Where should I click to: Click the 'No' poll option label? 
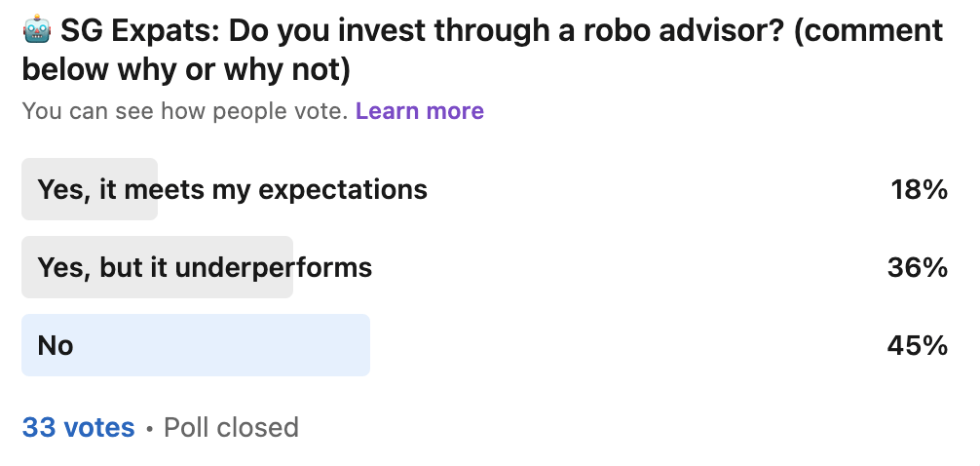coord(56,345)
